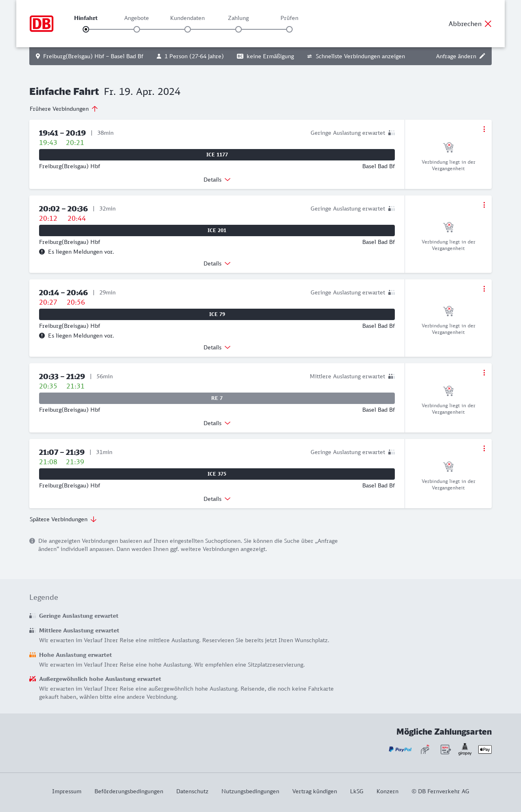Click the warning icon on ICE 201 messages
This screenshot has height=812, width=521.
tap(42, 252)
